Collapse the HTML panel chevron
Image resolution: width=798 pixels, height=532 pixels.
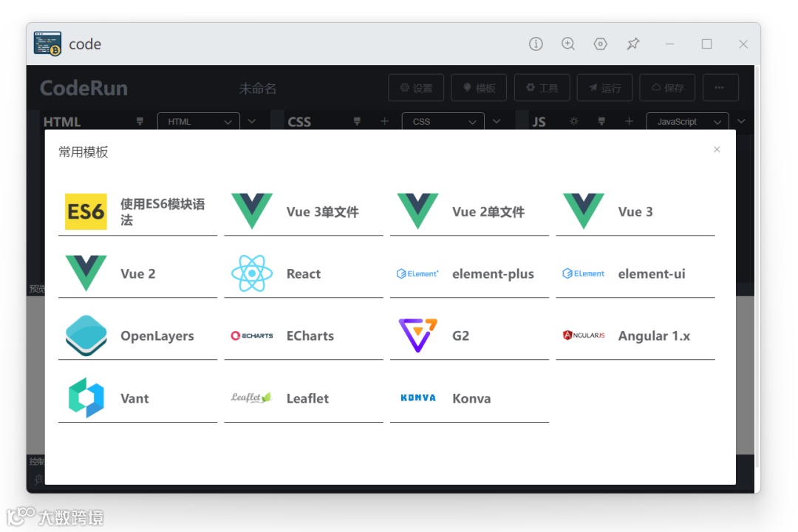(252, 121)
